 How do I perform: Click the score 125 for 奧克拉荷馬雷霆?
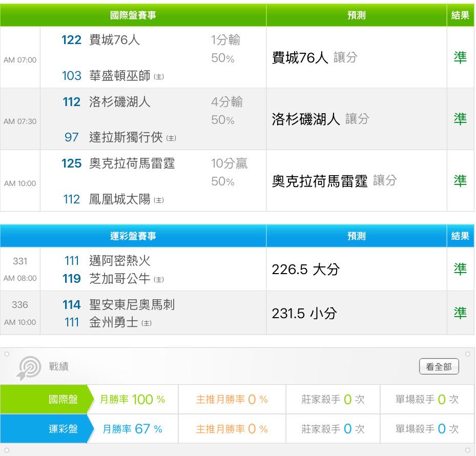[x=71, y=163]
